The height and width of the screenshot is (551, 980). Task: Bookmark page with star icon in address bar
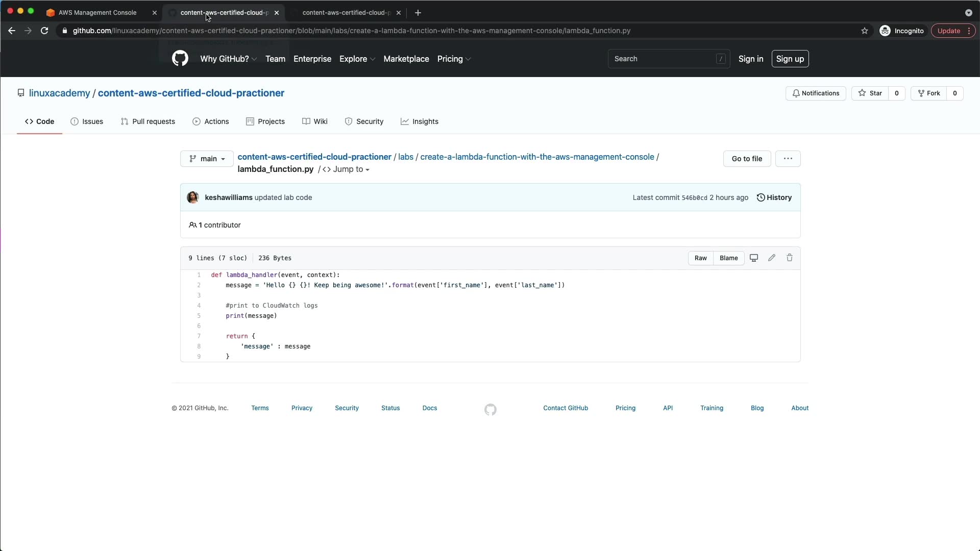pyautogui.click(x=865, y=31)
